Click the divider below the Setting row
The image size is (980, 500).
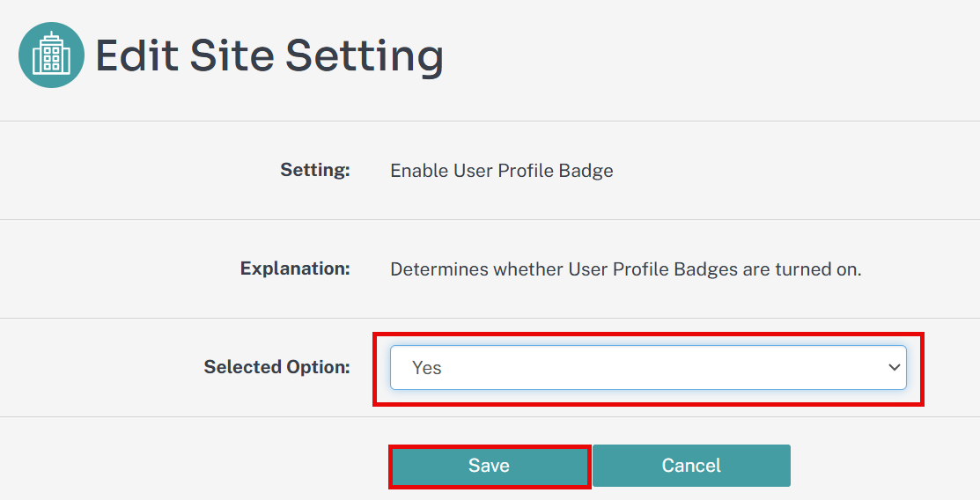(490, 219)
